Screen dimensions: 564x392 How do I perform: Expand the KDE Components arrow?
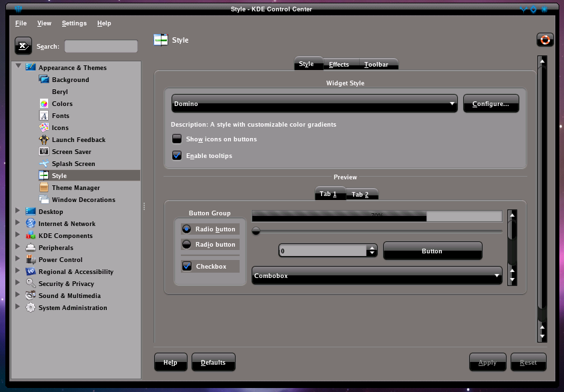point(17,235)
